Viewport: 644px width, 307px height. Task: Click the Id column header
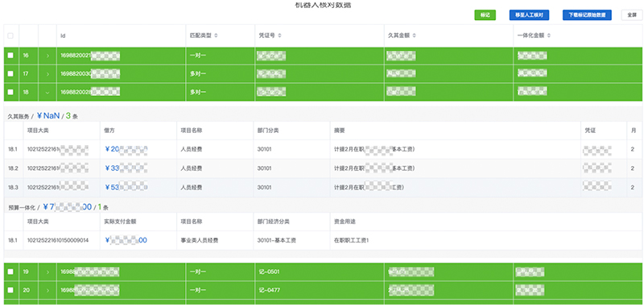tap(64, 35)
